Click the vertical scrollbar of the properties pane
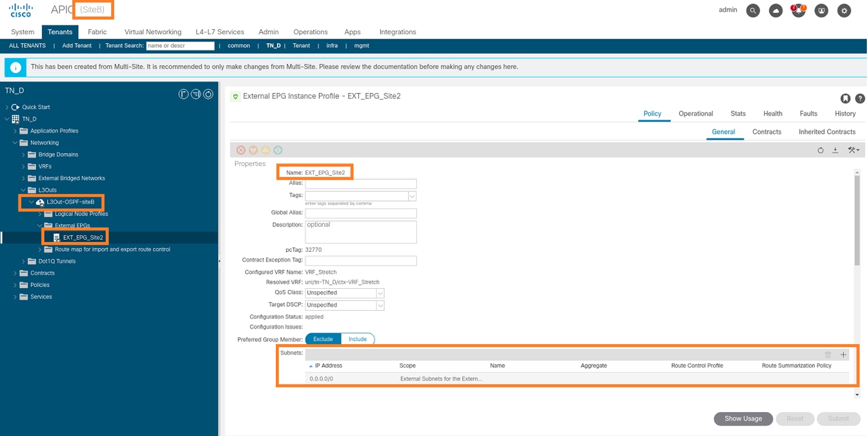This screenshot has width=868, height=436. coord(858,219)
